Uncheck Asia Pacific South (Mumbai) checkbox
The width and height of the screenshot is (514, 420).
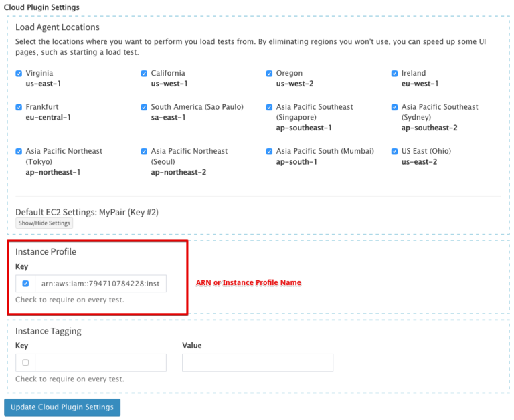click(x=269, y=151)
